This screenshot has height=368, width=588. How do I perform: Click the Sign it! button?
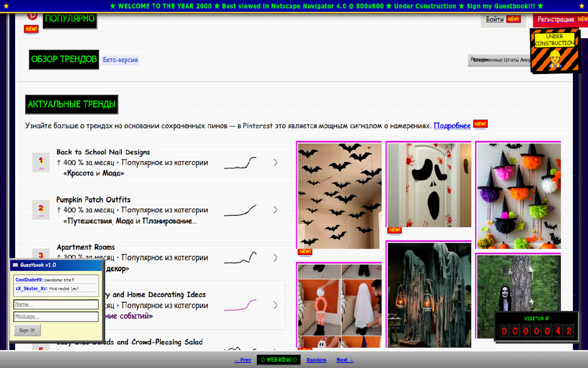pyautogui.click(x=27, y=330)
